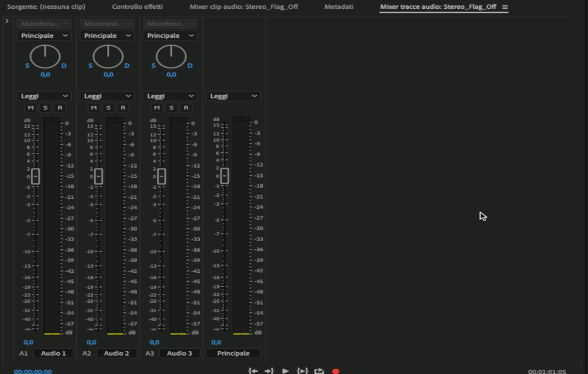
Task: Open panel menu next to Mixer tracce audio
Action: pyautogui.click(x=505, y=6)
